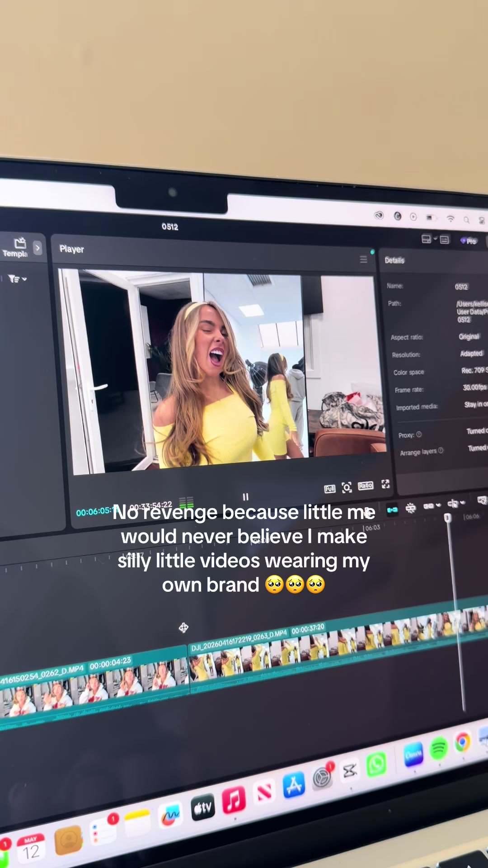This screenshot has height=868, width=488.
Task: Click the Proxy info icon
Action: click(419, 434)
